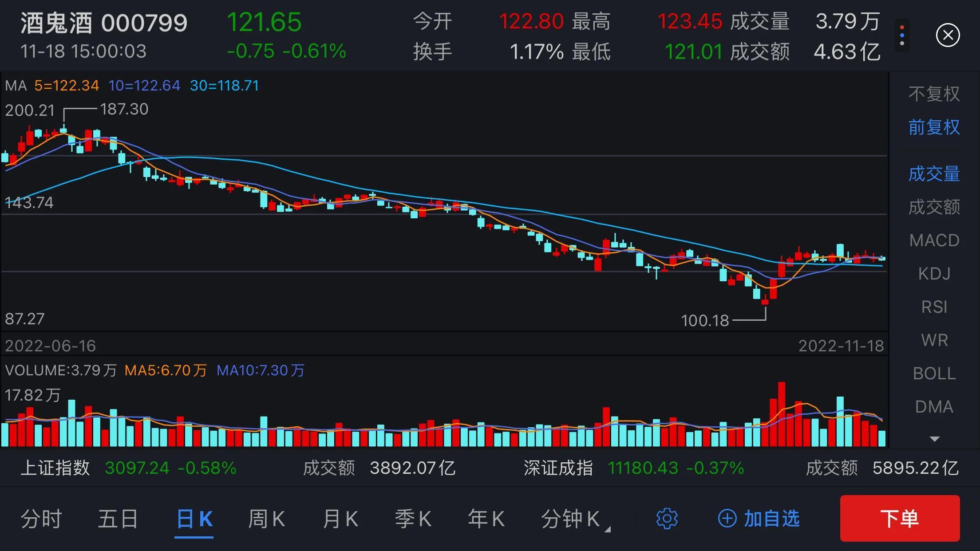Switch to the 分时 intraday tab
This screenshot has width=980, height=551.
click(41, 519)
